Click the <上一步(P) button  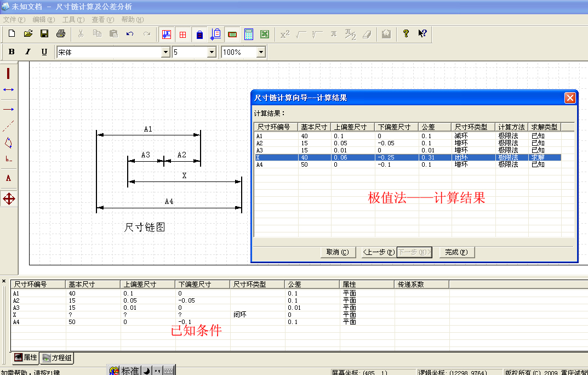click(378, 252)
